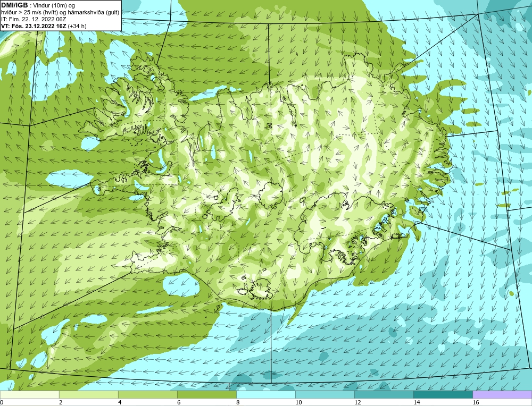Click the legend label '0'
532x406 pixels.
[x=2, y=402]
